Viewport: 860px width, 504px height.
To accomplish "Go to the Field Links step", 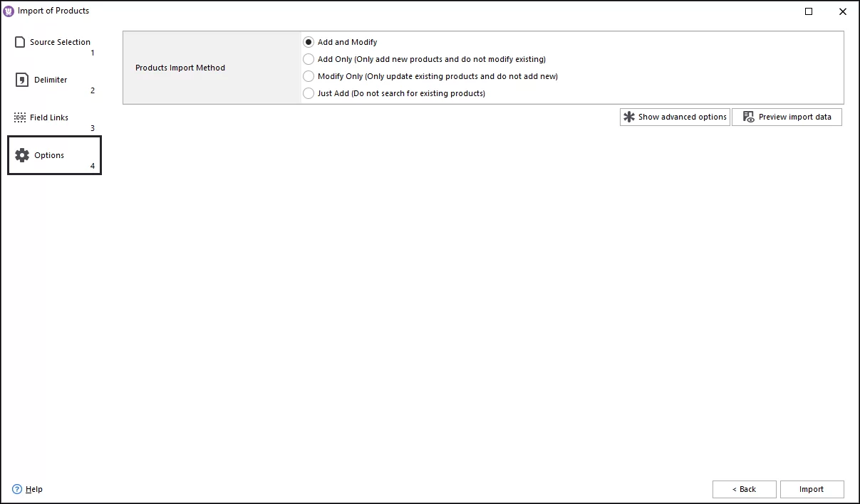I will click(48, 117).
